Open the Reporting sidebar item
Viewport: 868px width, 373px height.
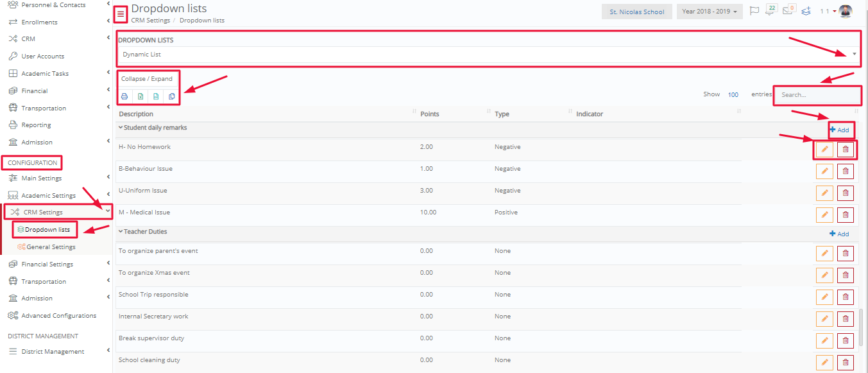pos(36,125)
